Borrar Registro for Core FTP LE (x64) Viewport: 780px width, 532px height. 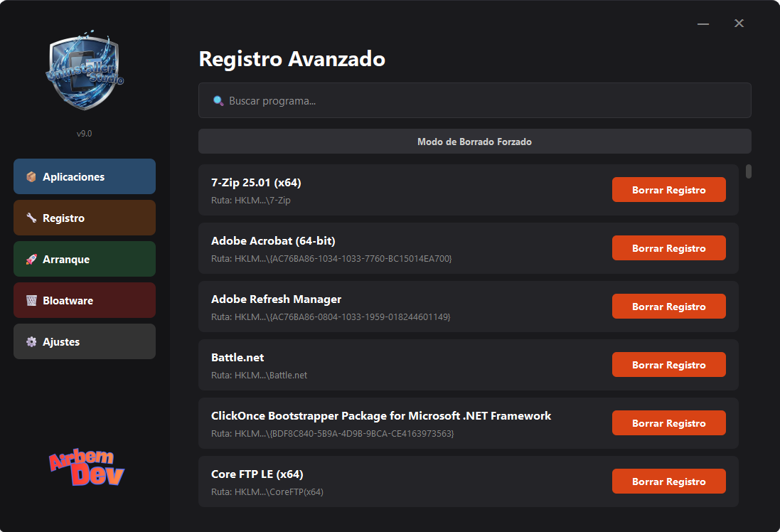pyautogui.click(x=668, y=482)
